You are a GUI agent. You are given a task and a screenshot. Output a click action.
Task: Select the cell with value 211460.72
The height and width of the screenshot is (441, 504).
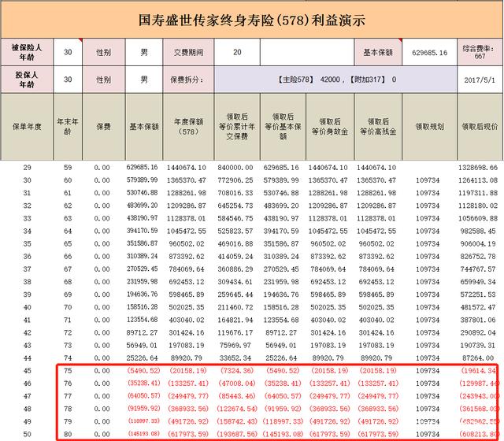click(x=235, y=307)
